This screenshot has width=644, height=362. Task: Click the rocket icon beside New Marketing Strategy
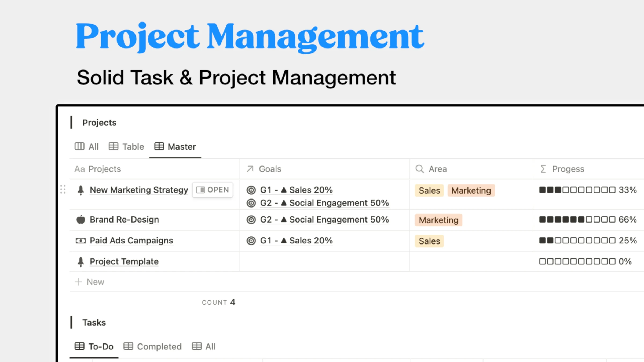80,190
